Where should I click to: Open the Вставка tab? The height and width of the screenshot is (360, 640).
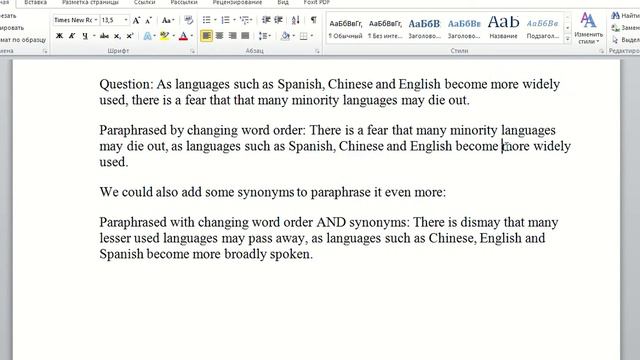pos(36,2)
